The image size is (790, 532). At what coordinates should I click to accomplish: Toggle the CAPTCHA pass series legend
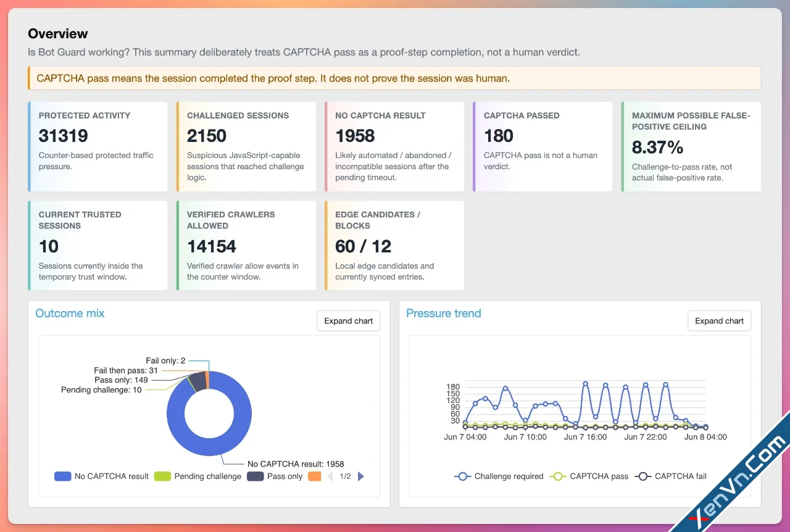point(589,476)
